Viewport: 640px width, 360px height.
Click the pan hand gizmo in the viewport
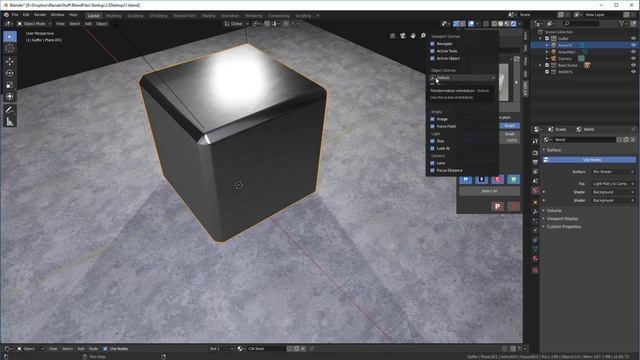[413, 36]
